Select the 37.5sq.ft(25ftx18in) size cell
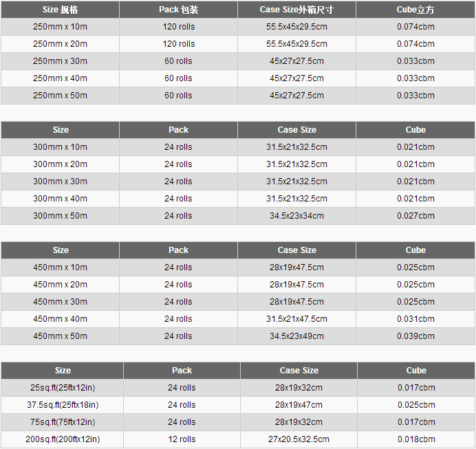This screenshot has width=476, height=449. coord(63,405)
